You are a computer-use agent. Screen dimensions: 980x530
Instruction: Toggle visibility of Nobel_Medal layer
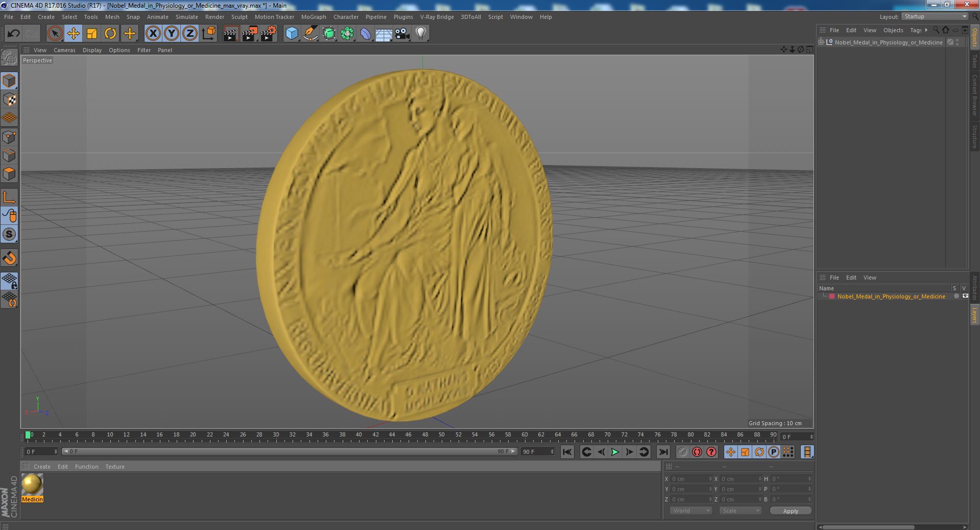(x=965, y=296)
